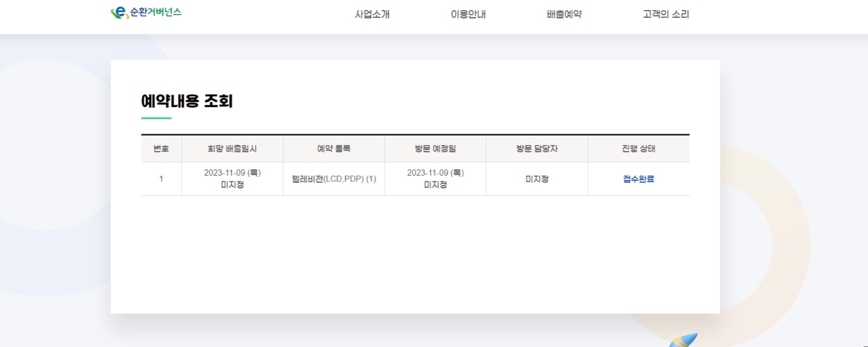Viewport: 868px width, 347px height.
Task: Select the 고객의 소리 menu item
Action: coord(666,15)
